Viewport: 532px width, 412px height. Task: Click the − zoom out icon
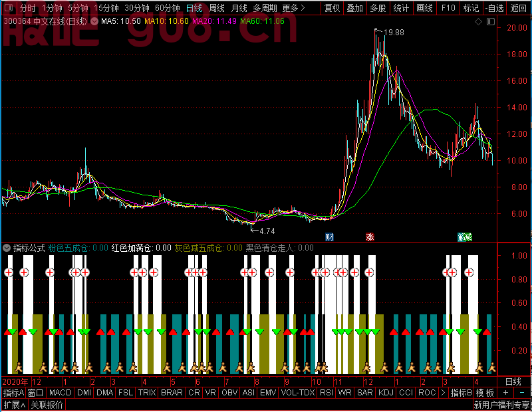(522, 393)
